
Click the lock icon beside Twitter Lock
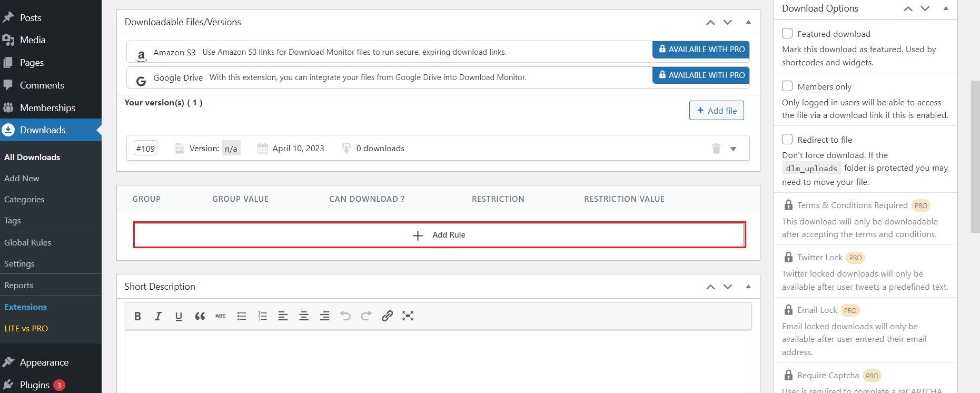pyautogui.click(x=788, y=257)
